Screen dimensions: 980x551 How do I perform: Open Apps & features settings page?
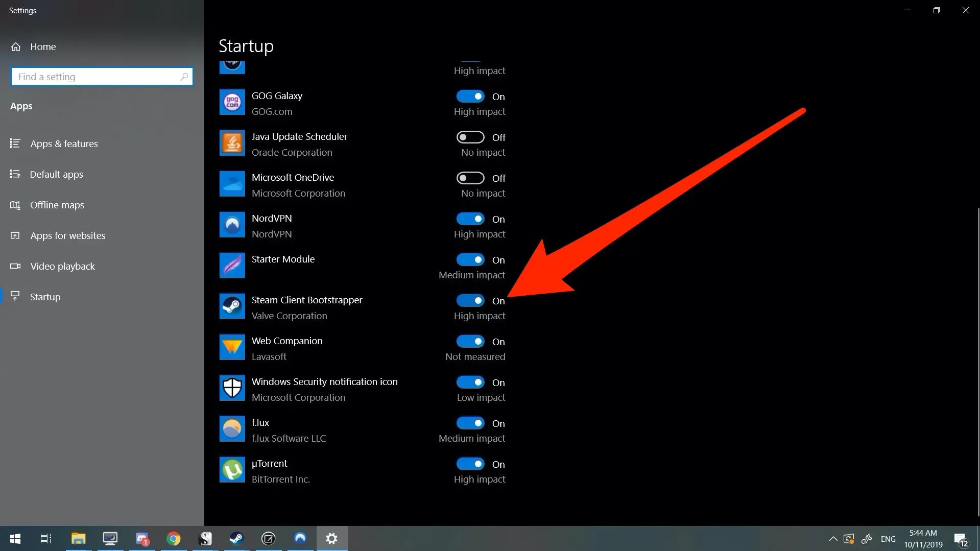pos(102,143)
